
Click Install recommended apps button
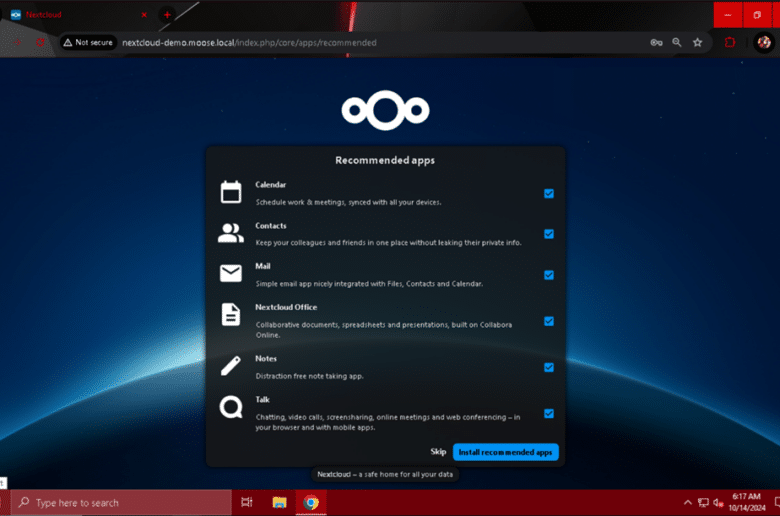coord(505,452)
